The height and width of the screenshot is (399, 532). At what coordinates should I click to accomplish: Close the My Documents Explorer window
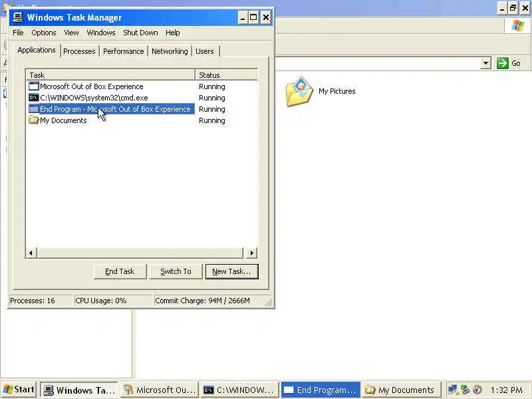525,8
